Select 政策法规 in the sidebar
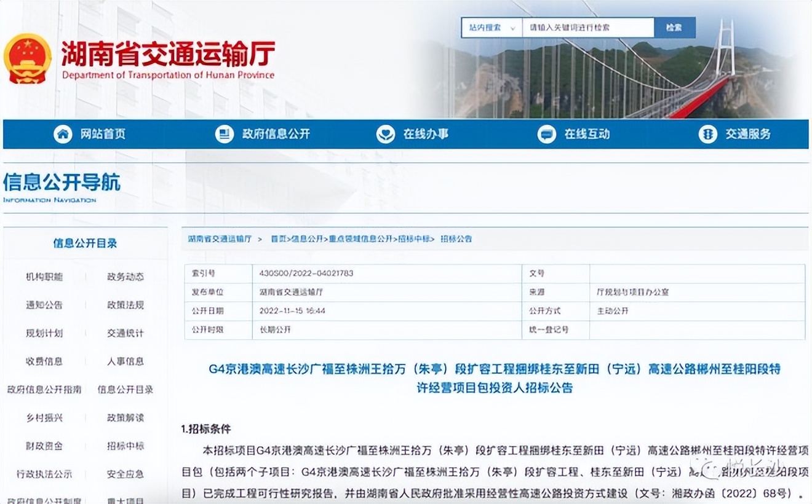812x504 pixels. (126, 305)
